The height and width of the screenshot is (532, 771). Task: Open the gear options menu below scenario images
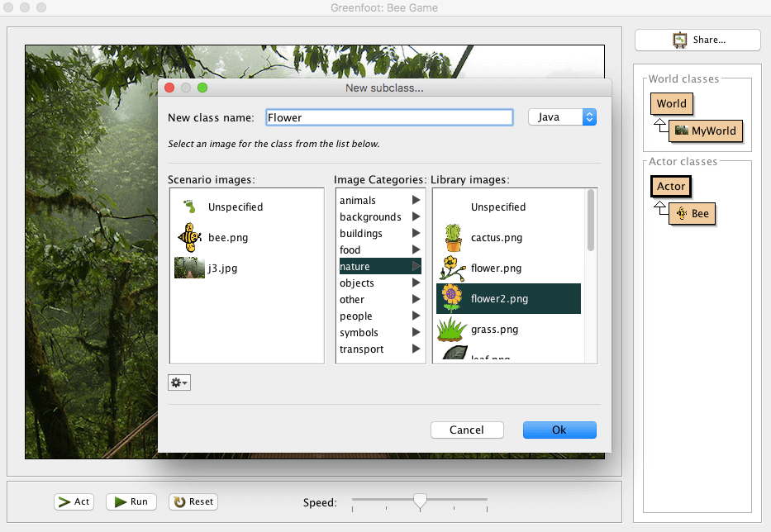(178, 382)
